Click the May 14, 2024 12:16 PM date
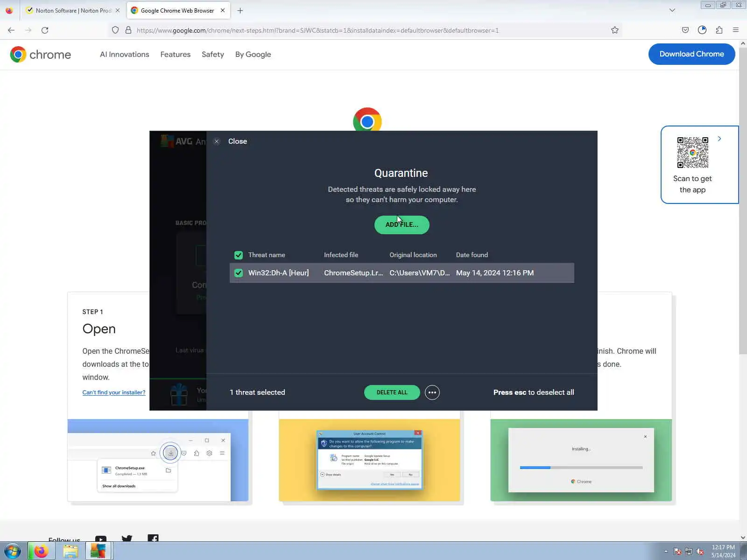This screenshot has height=560, width=747. (x=494, y=273)
